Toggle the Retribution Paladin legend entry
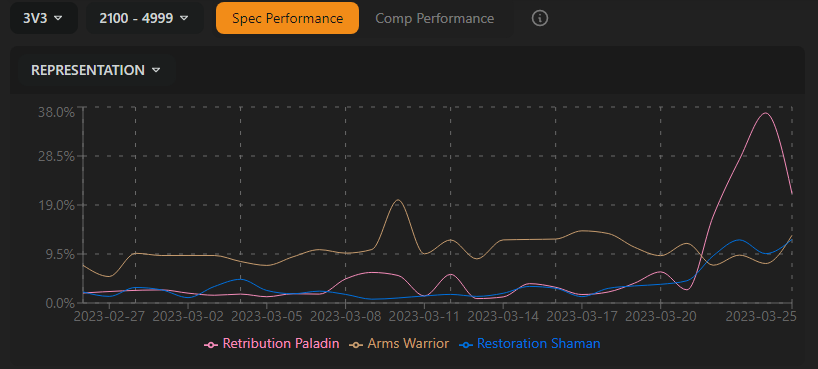Viewport: 818px width, 369px height. pyautogui.click(x=272, y=343)
